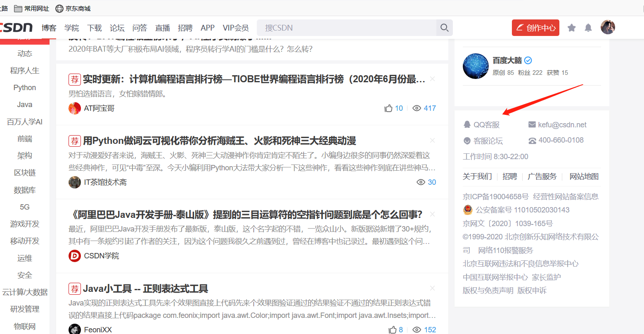Screen dimensions: 644x334
Task: Dismiss the Java小工具 article with its X
Action: click(x=432, y=288)
